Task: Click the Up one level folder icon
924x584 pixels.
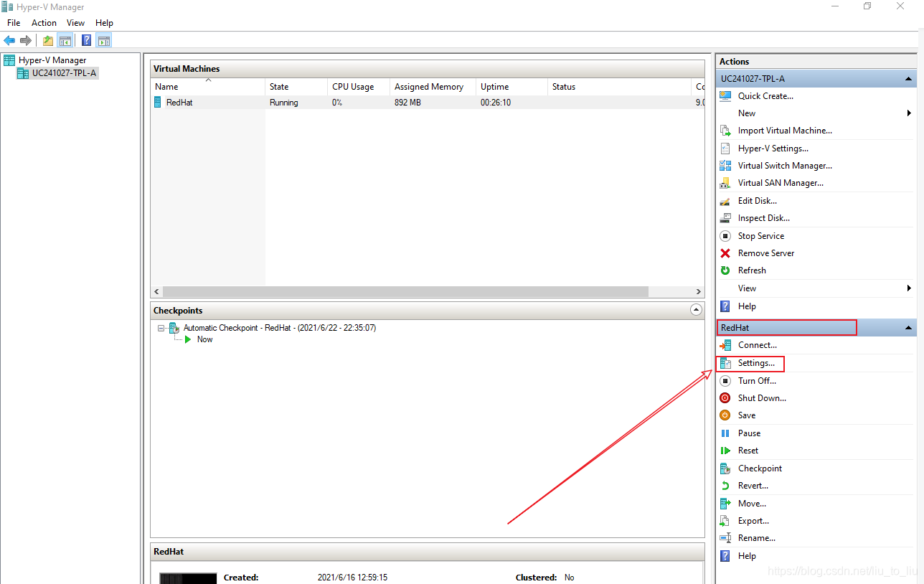Action: coord(48,40)
